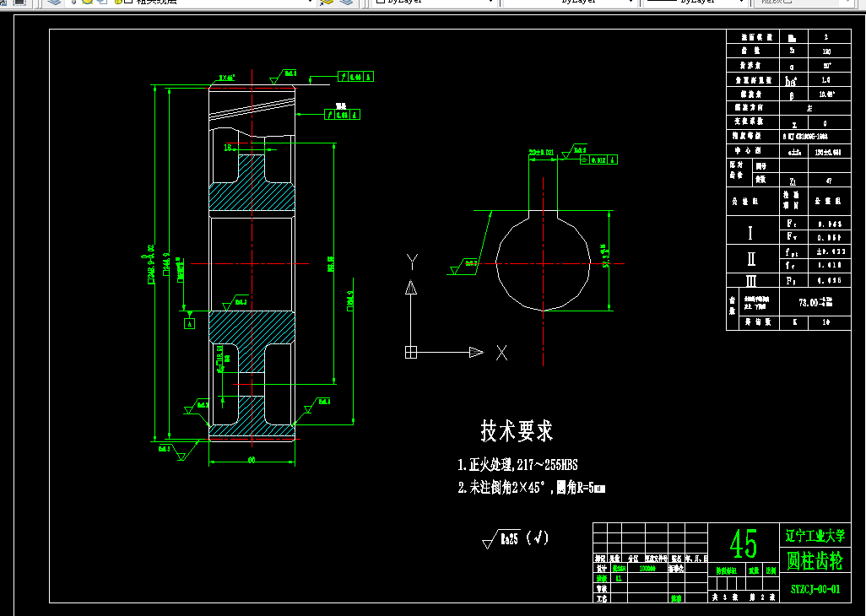The image size is (866, 616).
Task: Select the large material number 45 in title block
Action: pos(744,543)
